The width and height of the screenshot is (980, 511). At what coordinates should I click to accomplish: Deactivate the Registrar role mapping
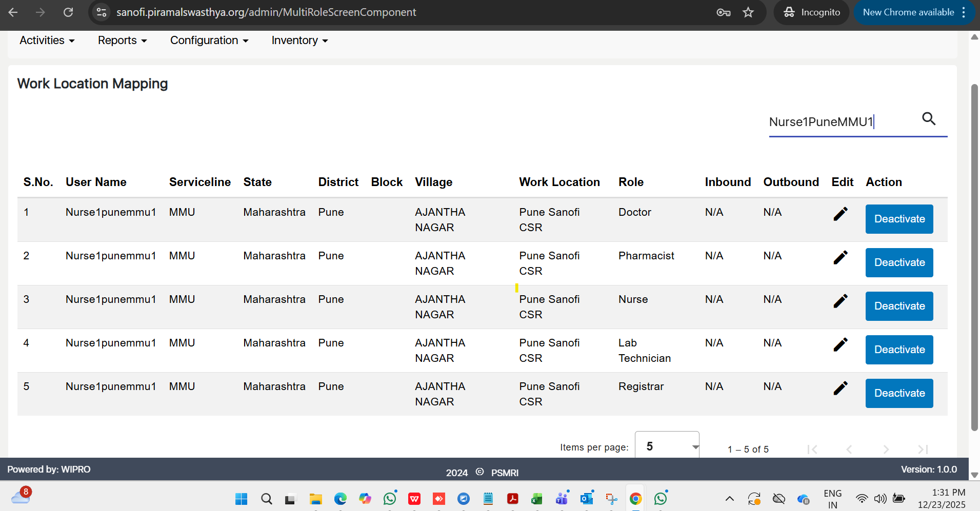[899, 393]
